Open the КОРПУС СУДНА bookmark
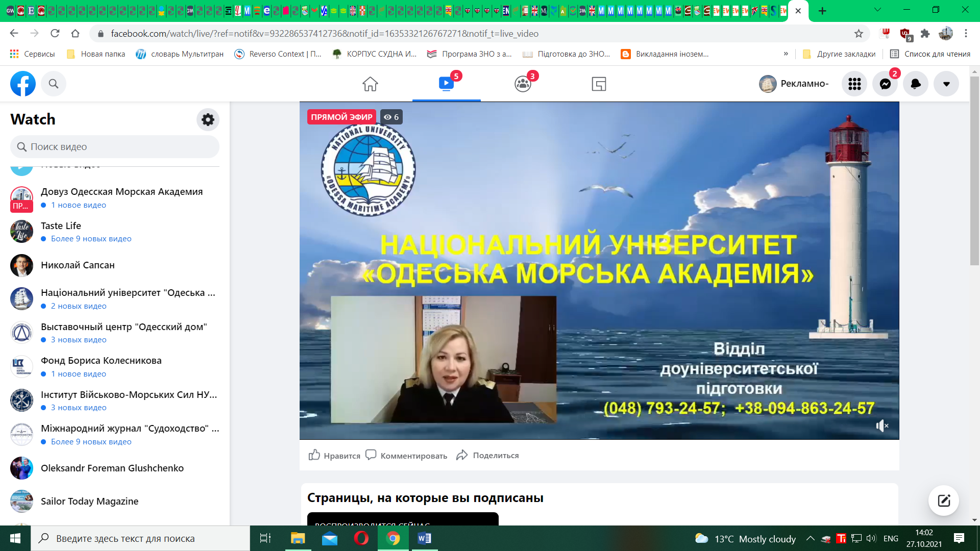980x551 pixels. [x=375, y=54]
